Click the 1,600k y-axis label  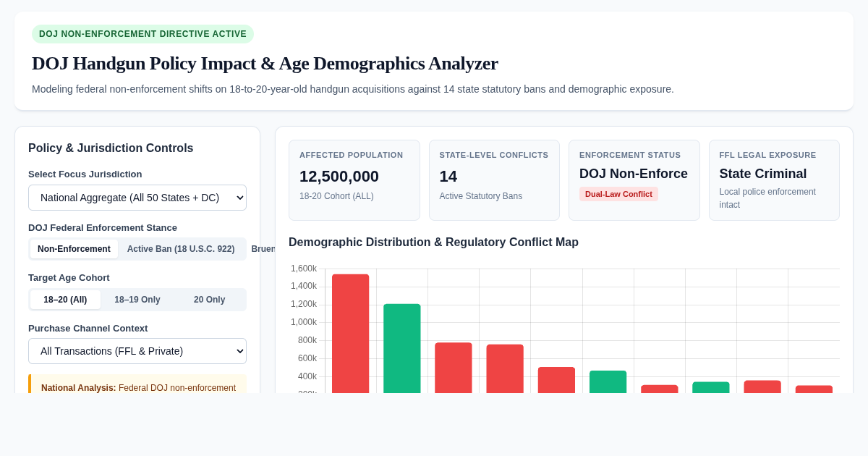304,269
